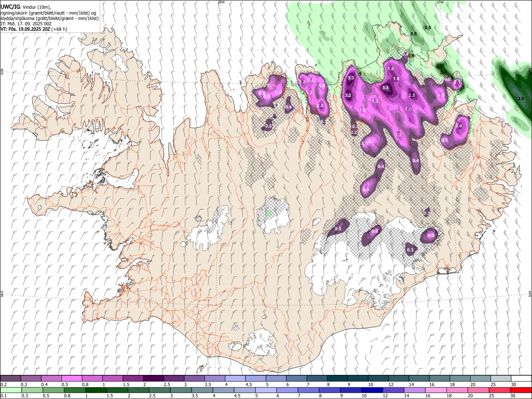Pick lower legend swatch between 10 and 12

(372, 390)
